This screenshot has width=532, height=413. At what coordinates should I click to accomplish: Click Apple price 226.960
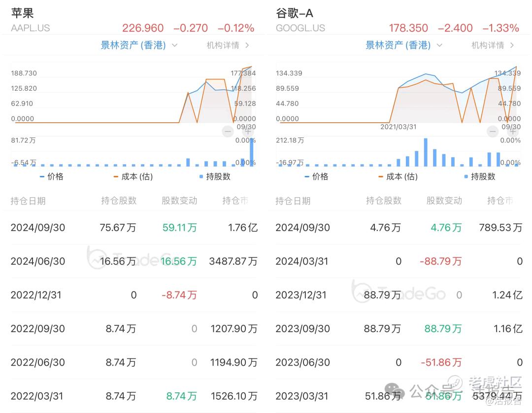(143, 28)
